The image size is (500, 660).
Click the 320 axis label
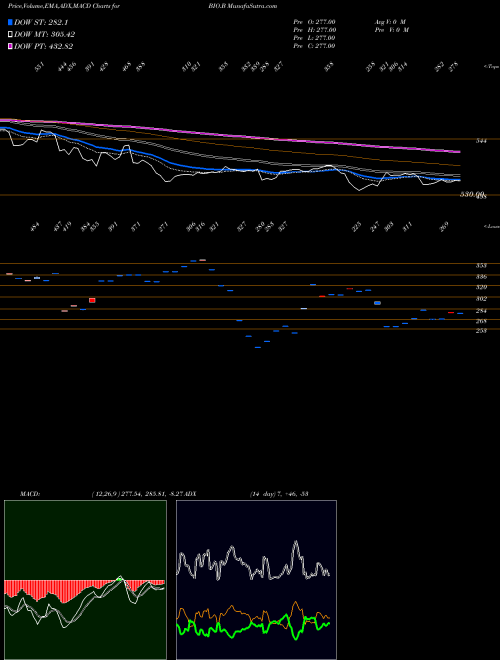[x=481, y=287]
